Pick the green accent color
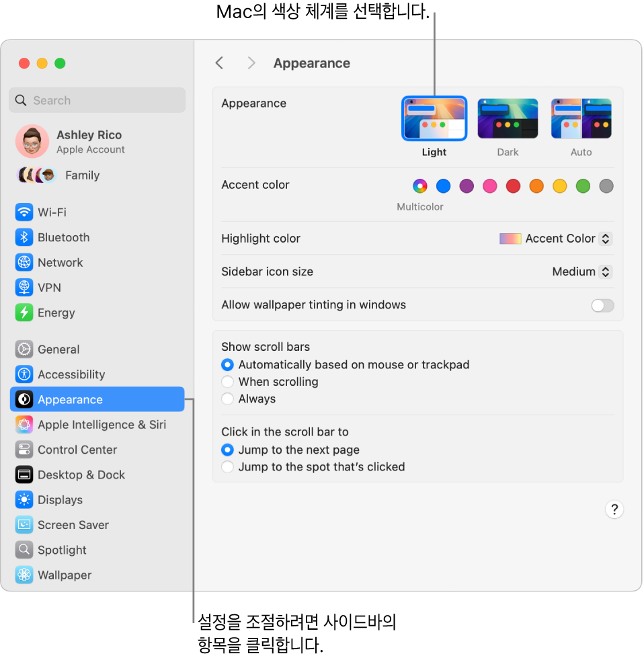 (x=583, y=186)
